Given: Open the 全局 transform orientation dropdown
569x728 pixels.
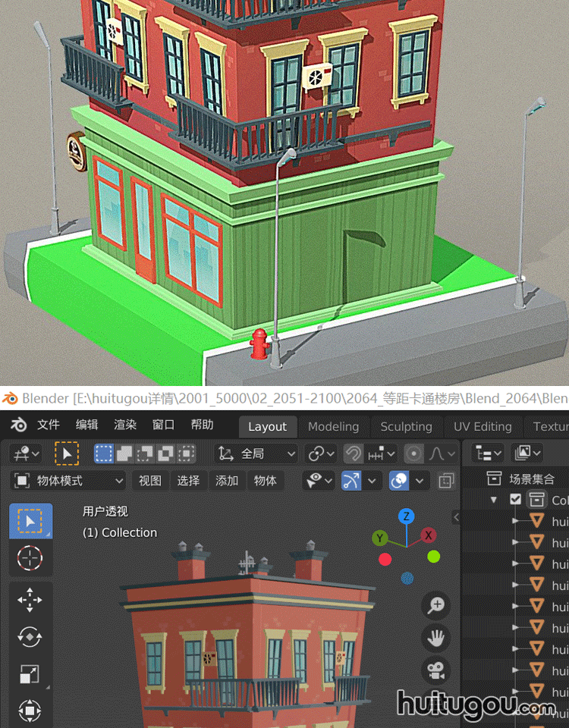Looking at the screenshot, I should point(258,454).
